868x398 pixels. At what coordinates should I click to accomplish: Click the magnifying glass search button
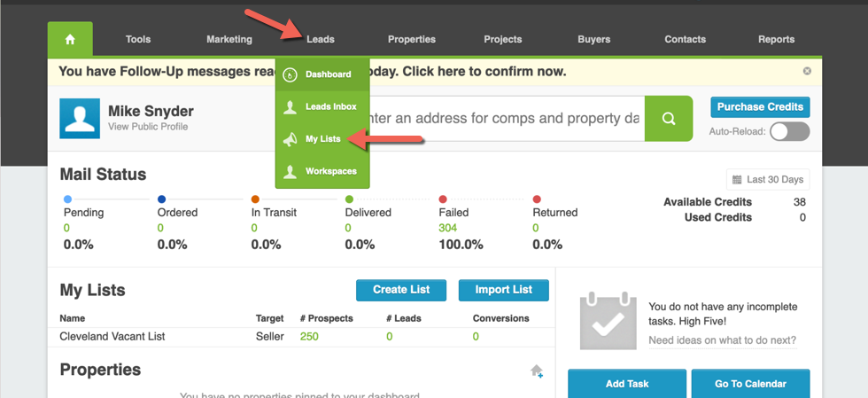click(669, 119)
